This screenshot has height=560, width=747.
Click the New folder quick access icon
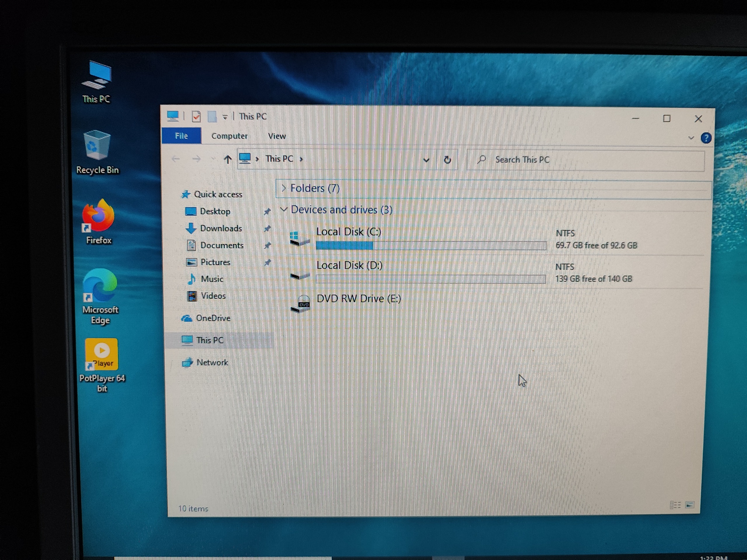click(212, 117)
